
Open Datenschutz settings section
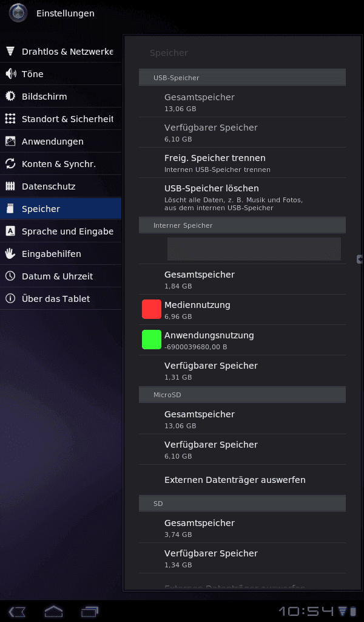(61, 186)
